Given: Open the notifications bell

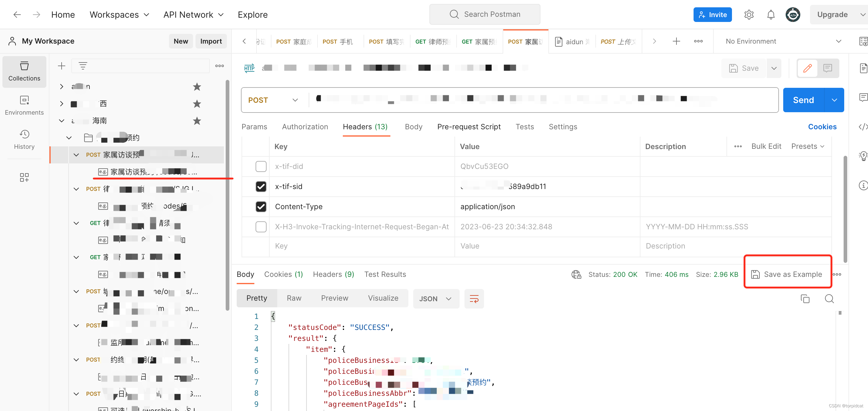Looking at the screenshot, I should click(x=770, y=15).
